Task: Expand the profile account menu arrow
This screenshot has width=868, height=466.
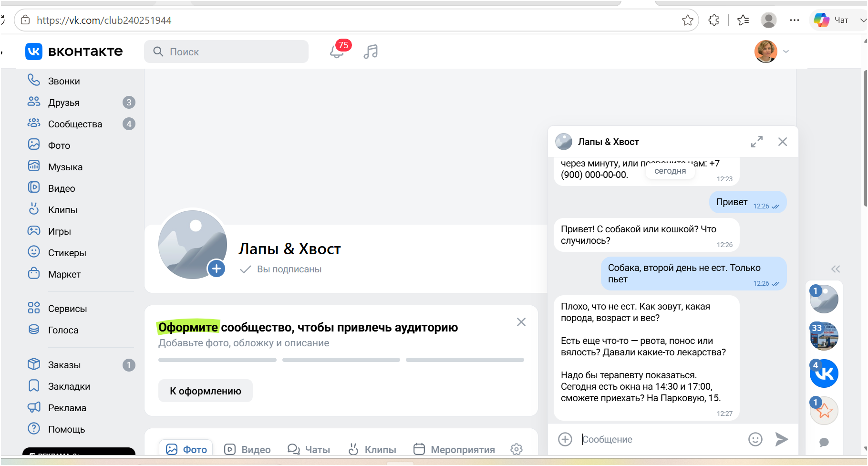Action: (x=786, y=52)
